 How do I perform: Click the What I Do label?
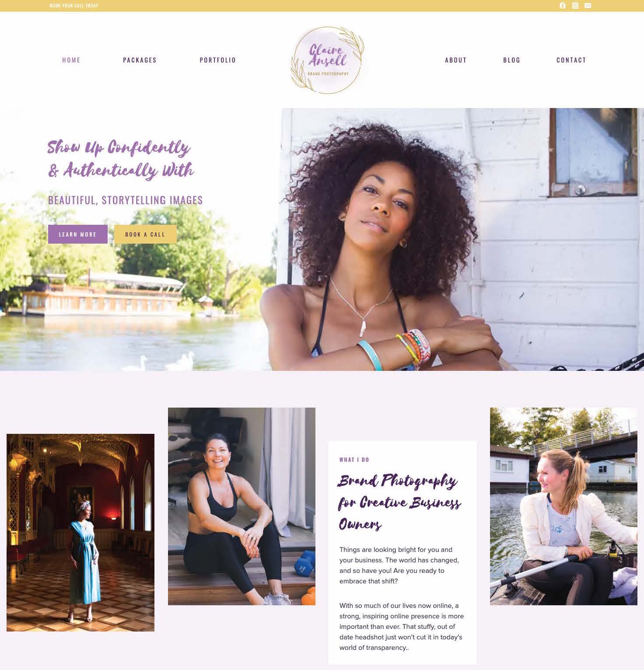354,460
